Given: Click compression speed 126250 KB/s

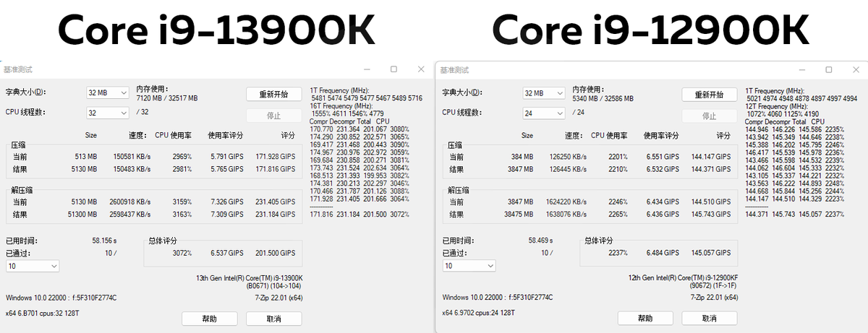Looking at the screenshot, I should (x=566, y=156).
